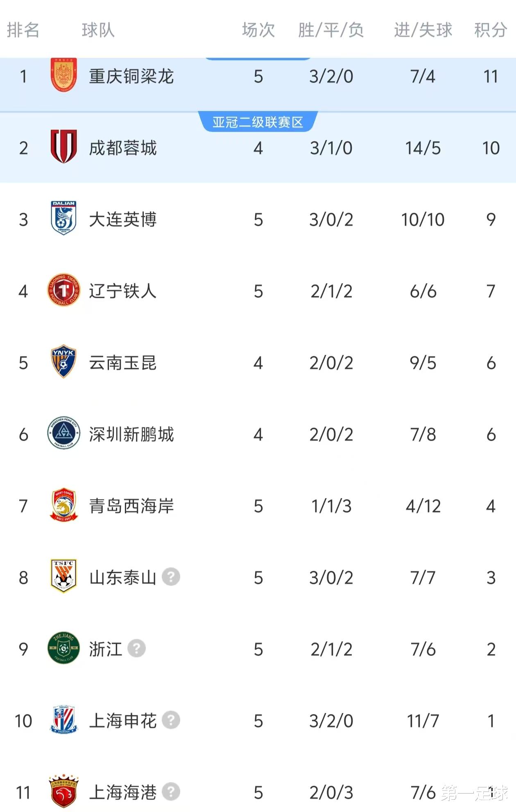516x812 pixels.
Task: Tap the Liaoning Tieren club logo
Action: tap(63, 290)
